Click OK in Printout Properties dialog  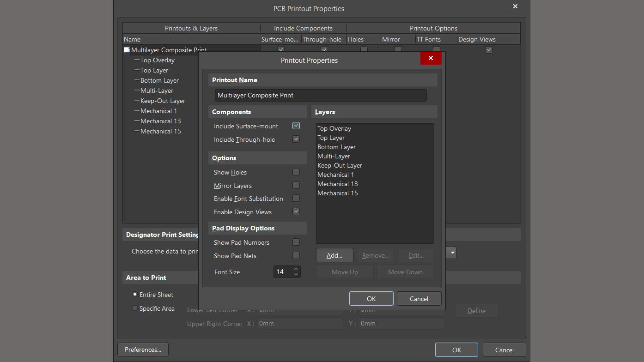(x=371, y=299)
